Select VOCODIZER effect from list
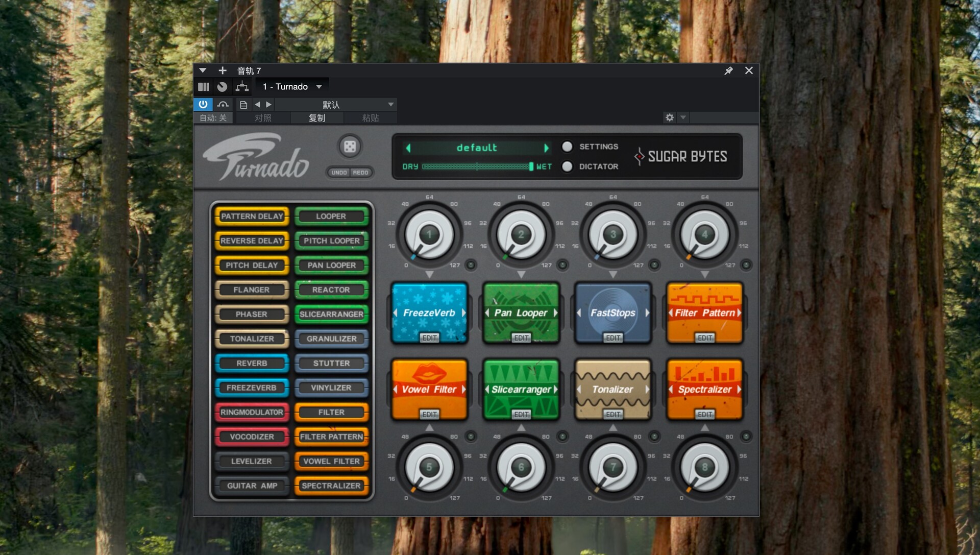The image size is (980, 555). click(x=252, y=437)
